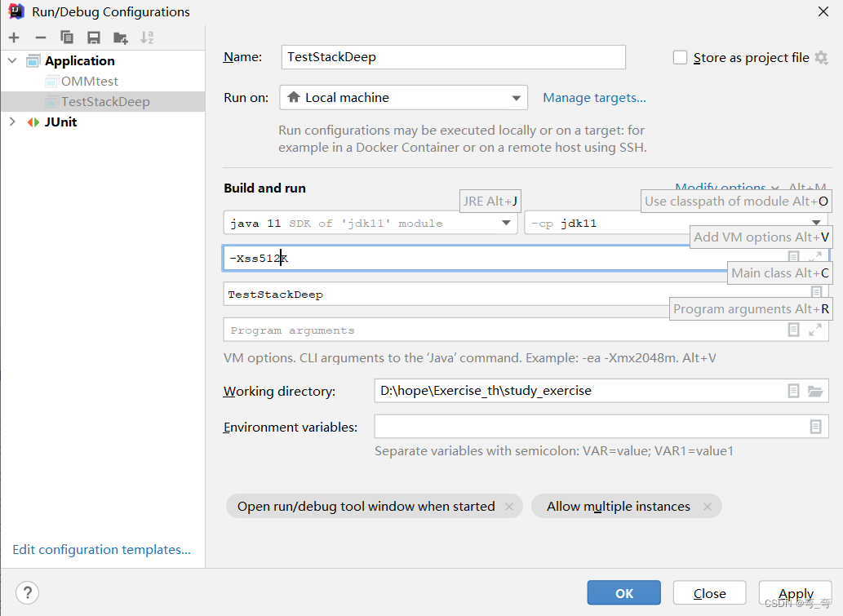Open the JRE java 11 SDK dropdown

(x=370, y=223)
